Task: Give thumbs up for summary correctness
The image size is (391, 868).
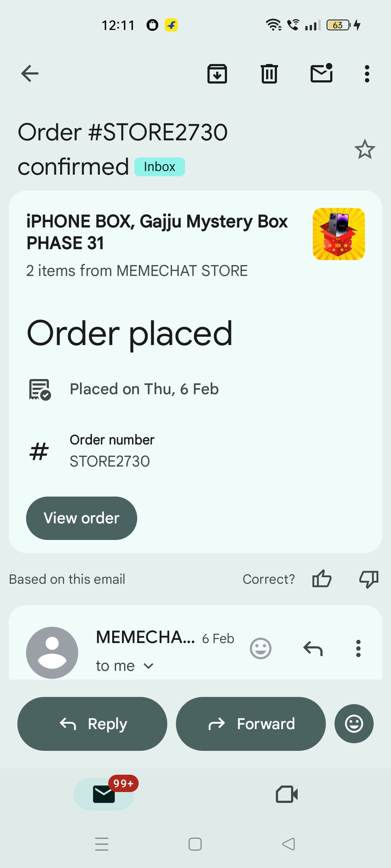Action: pos(322,579)
